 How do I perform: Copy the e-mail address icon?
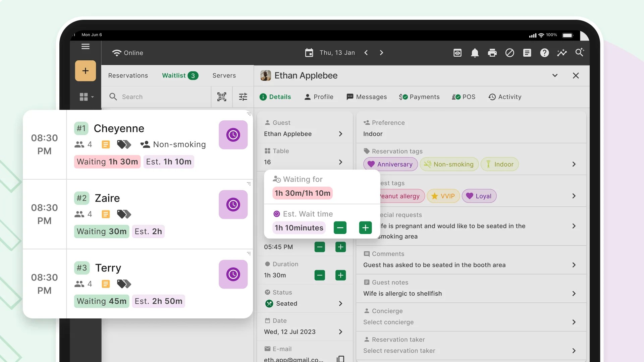(340, 359)
